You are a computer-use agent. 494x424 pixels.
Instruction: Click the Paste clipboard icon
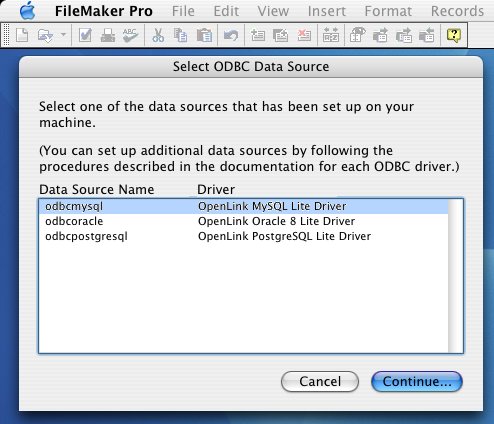pyautogui.click(x=204, y=35)
